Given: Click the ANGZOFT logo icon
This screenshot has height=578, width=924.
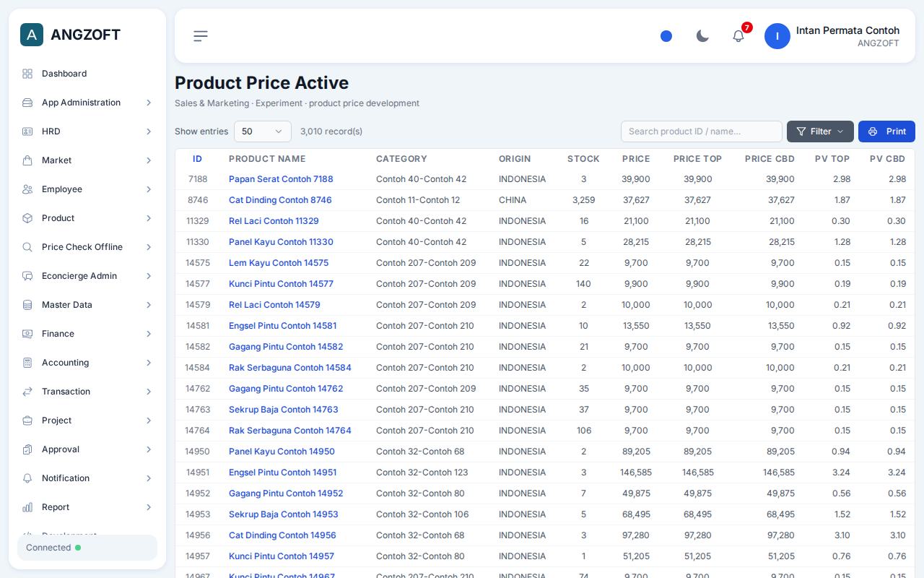Looking at the screenshot, I should click(32, 35).
